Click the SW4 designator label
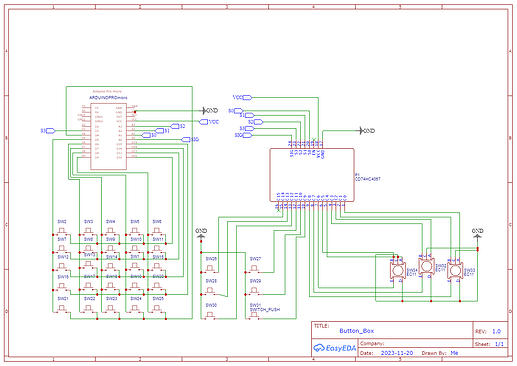 click(x=111, y=221)
